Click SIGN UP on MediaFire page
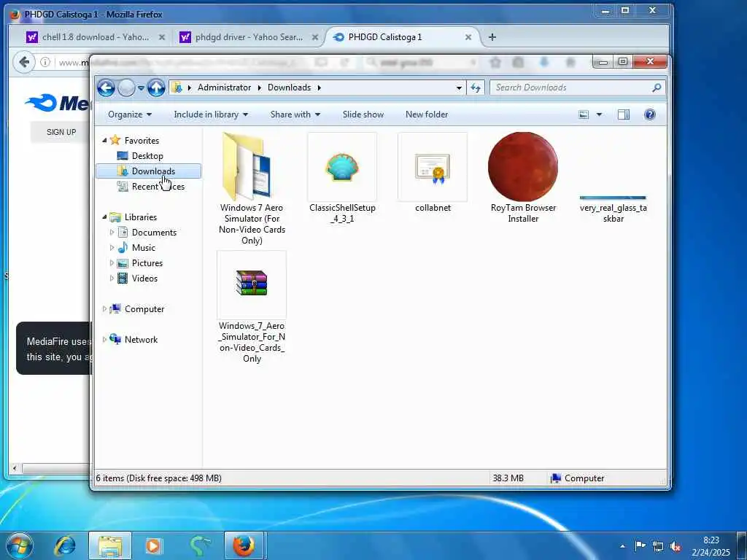The width and height of the screenshot is (747, 560). point(61,132)
